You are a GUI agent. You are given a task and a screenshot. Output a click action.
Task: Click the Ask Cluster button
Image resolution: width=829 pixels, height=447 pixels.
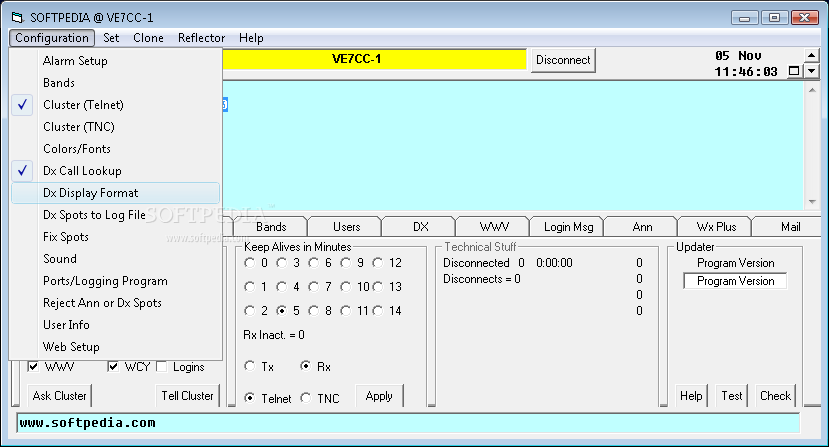pyautogui.click(x=59, y=396)
